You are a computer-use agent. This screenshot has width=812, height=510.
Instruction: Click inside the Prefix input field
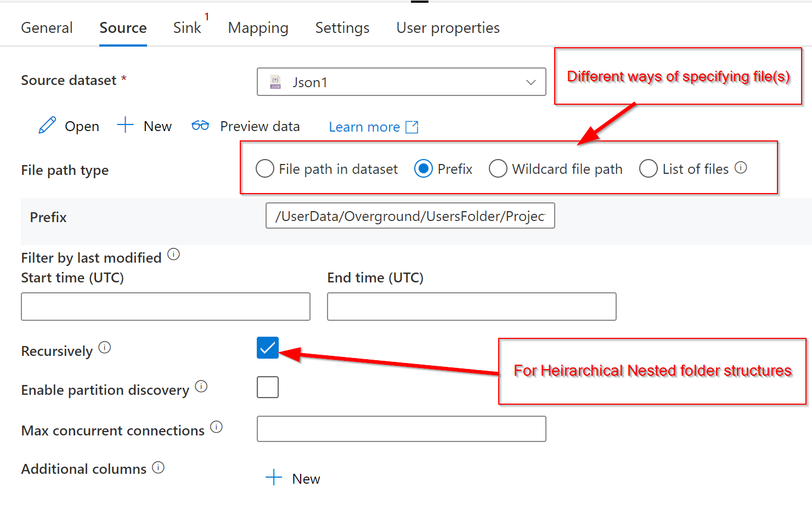410,216
